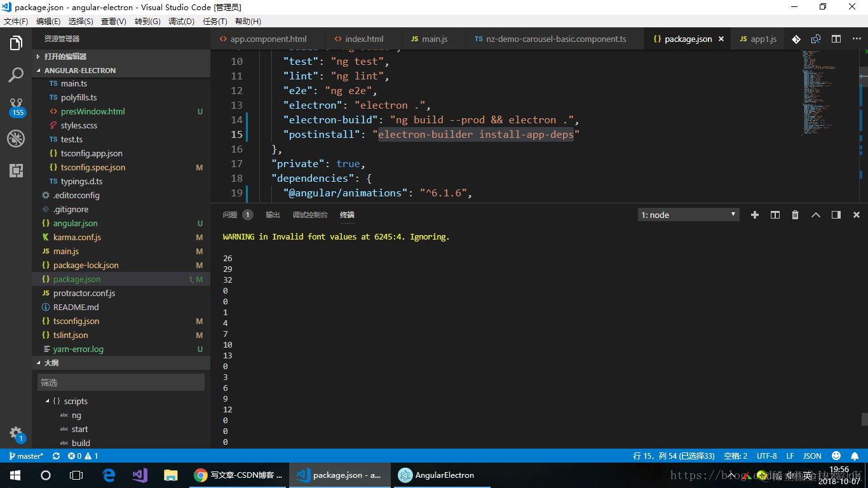Image resolution: width=868 pixels, height=488 pixels.
Task: Maximize the panel with up chevron
Action: (816, 215)
